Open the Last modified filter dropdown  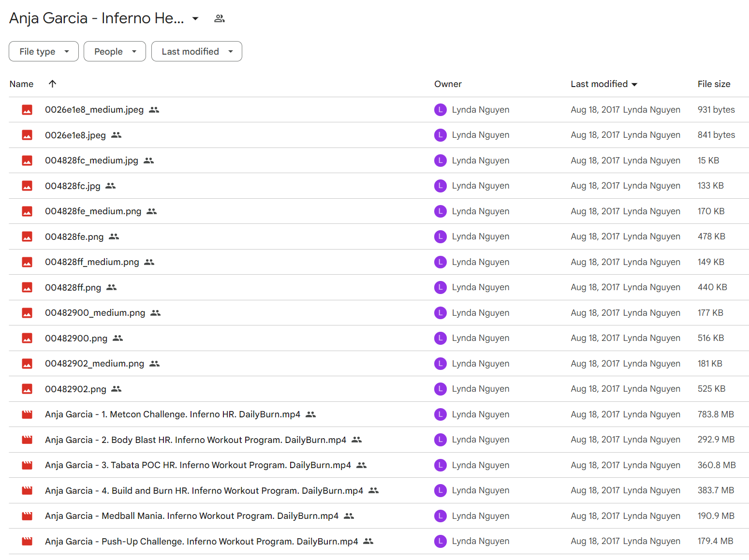click(196, 51)
